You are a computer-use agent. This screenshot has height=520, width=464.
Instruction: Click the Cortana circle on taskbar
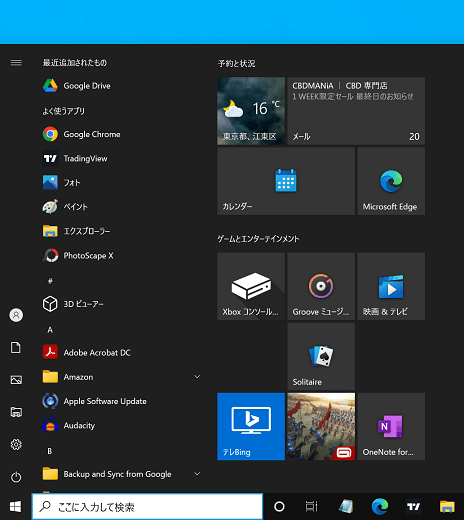279,507
